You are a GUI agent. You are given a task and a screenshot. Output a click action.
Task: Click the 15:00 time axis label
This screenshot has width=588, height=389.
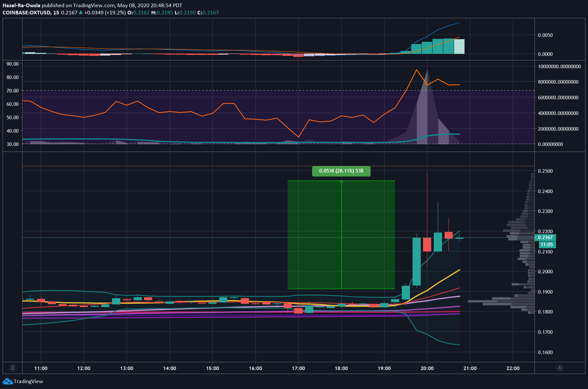(x=213, y=368)
